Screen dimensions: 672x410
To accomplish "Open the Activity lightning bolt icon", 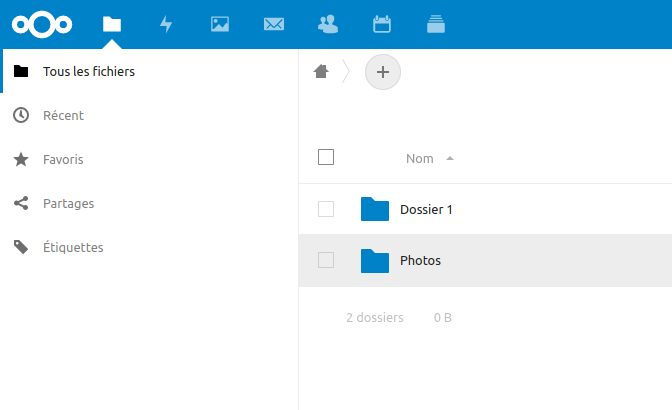I will coord(166,24).
